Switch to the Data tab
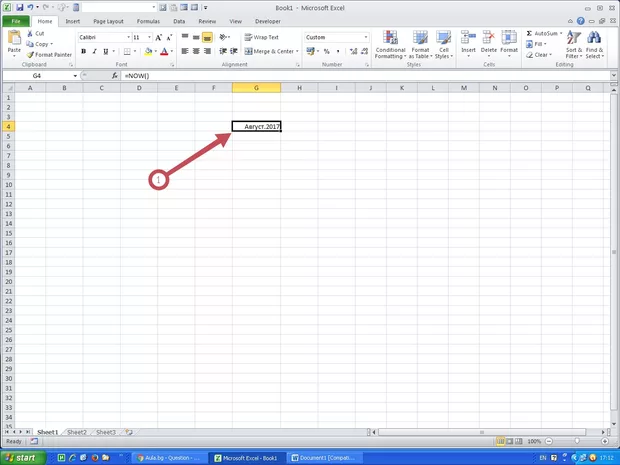The width and height of the screenshot is (620, 465). 179,21
